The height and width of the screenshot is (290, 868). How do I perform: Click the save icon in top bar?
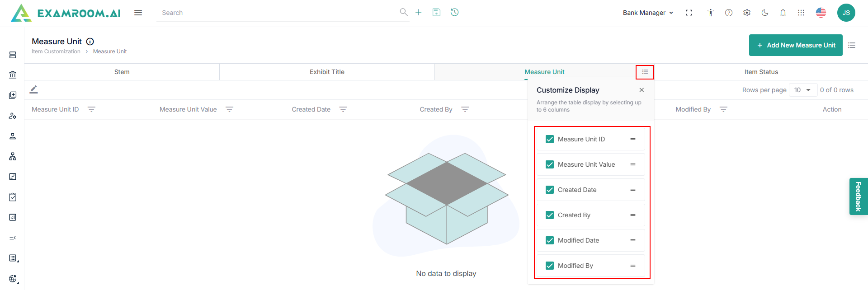point(436,12)
